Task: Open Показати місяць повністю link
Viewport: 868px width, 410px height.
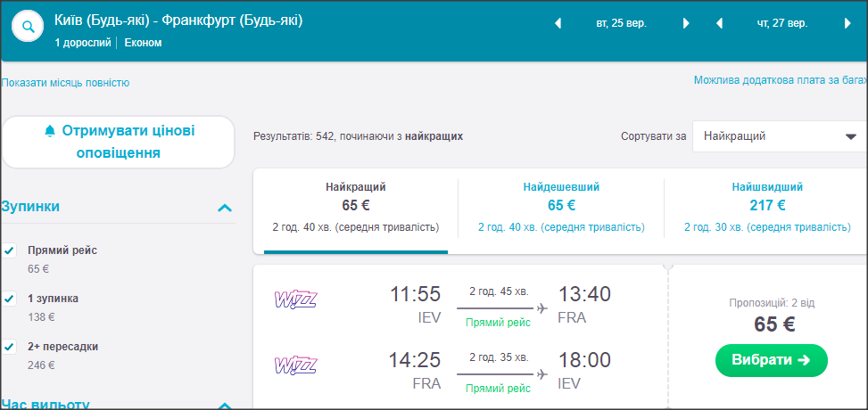Action: point(65,83)
